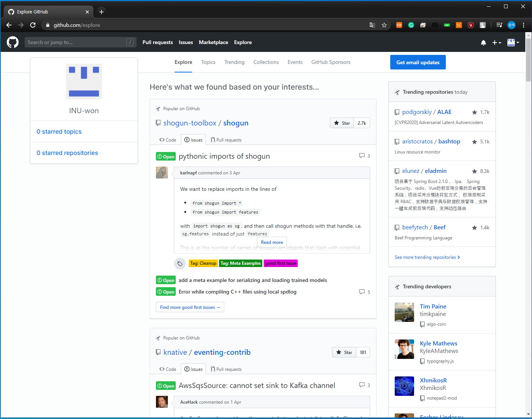Open the shogun Pull requests tab
This screenshot has width=532, height=419.
[x=226, y=140]
